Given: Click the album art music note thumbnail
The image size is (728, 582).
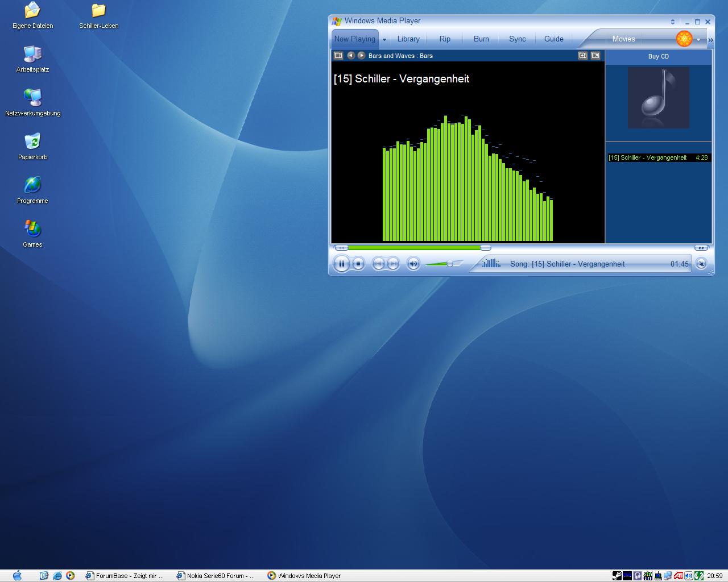Looking at the screenshot, I should click(659, 98).
